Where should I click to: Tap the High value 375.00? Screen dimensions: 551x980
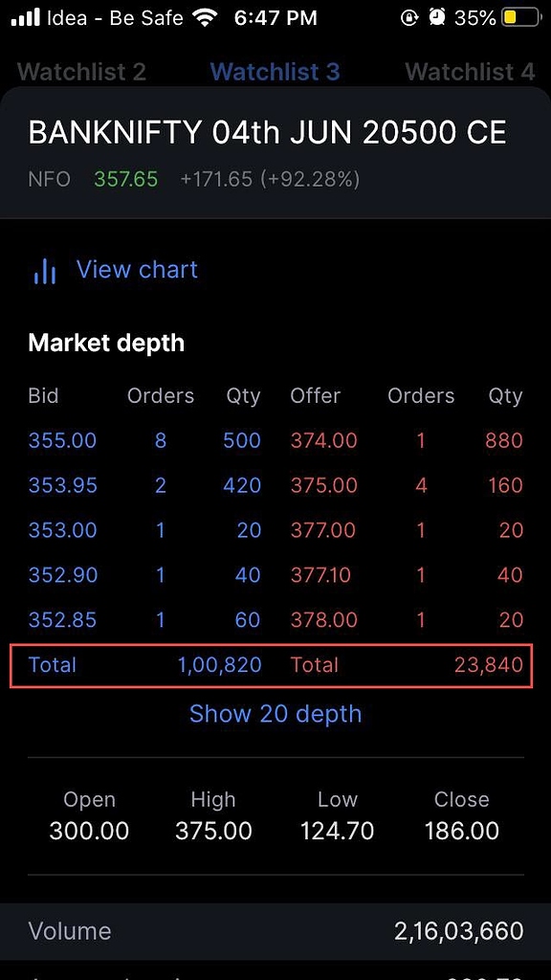pyautogui.click(x=212, y=831)
